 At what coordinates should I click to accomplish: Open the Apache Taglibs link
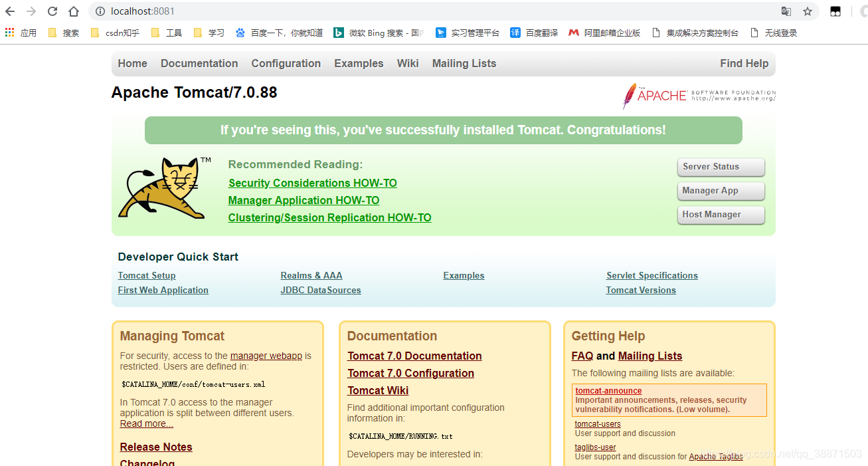coord(716,457)
